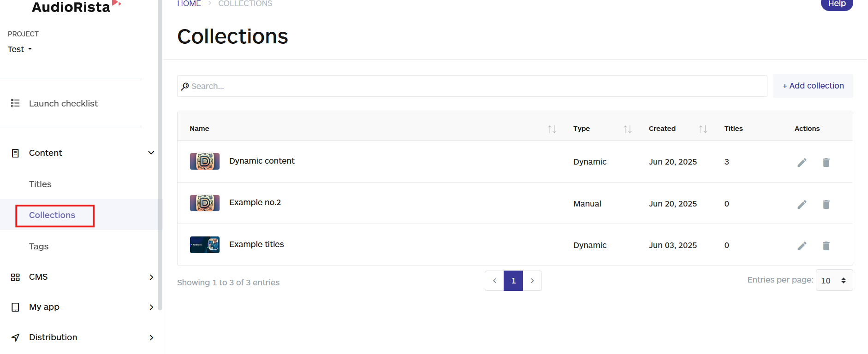Click the Content document icon
The height and width of the screenshot is (354, 868).
(x=15, y=153)
